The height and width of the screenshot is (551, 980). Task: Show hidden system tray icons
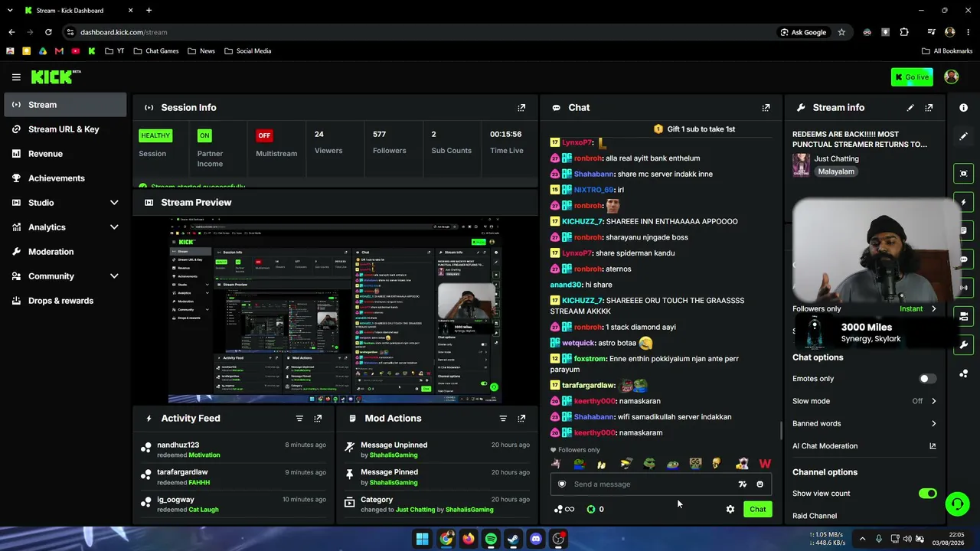coord(862,539)
